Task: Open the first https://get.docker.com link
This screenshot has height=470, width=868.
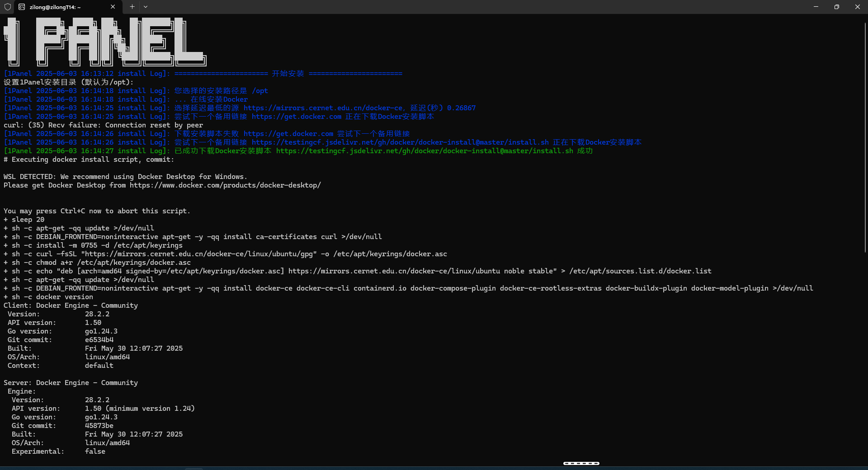Action: (x=297, y=117)
